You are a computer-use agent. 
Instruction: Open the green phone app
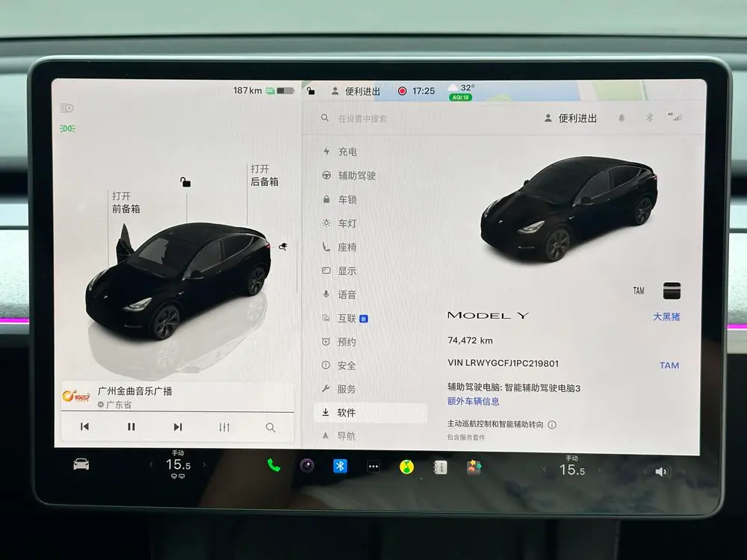click(x=273, y=464)
